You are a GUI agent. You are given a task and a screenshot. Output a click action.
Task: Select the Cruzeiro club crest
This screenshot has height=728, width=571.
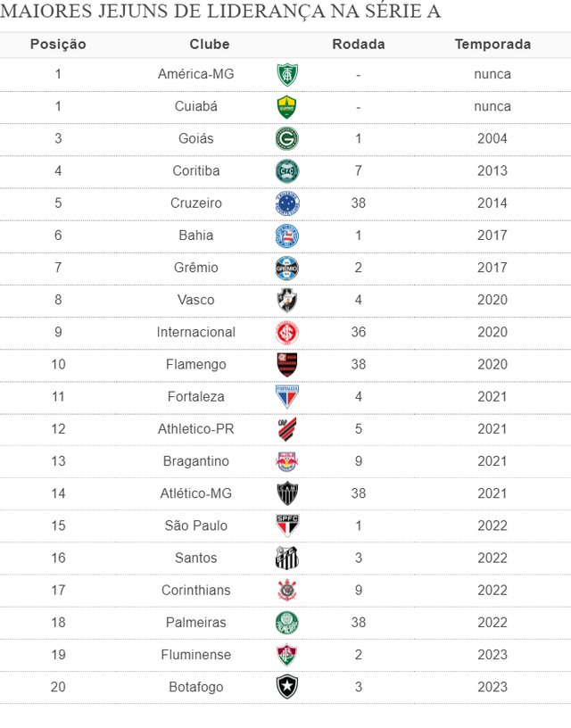click(287, 203)
